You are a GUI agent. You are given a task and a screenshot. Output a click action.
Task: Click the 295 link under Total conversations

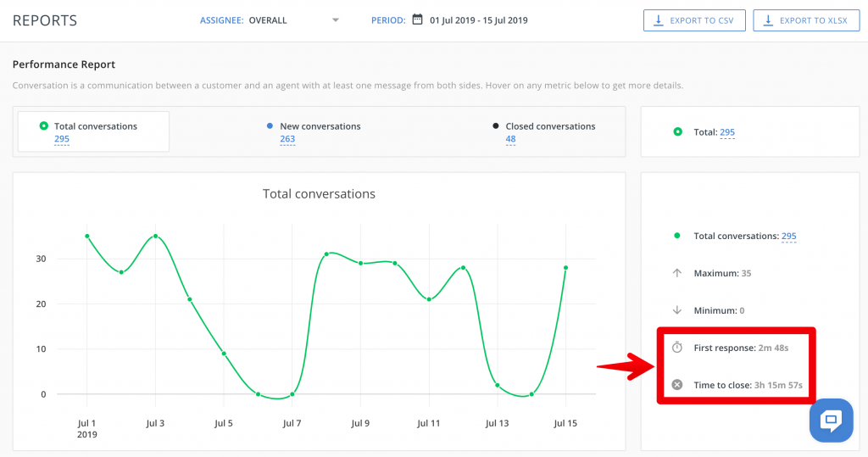(x=61, y=139)
